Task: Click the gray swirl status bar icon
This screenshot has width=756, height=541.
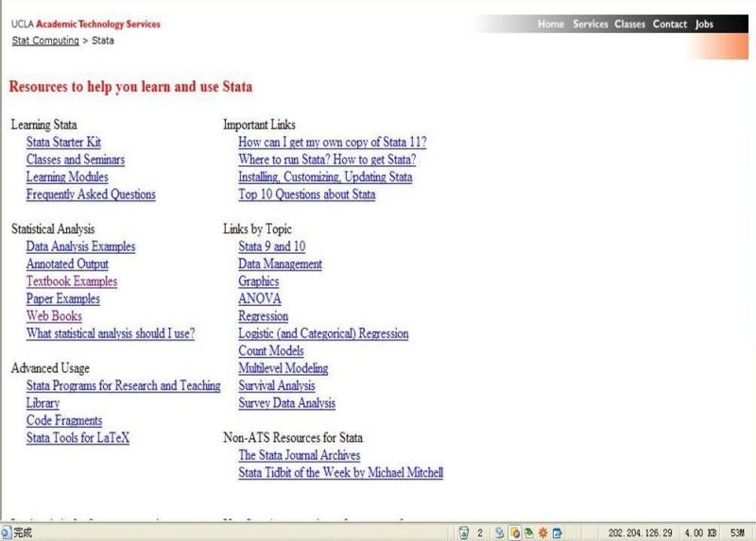Action: point(500,533)
